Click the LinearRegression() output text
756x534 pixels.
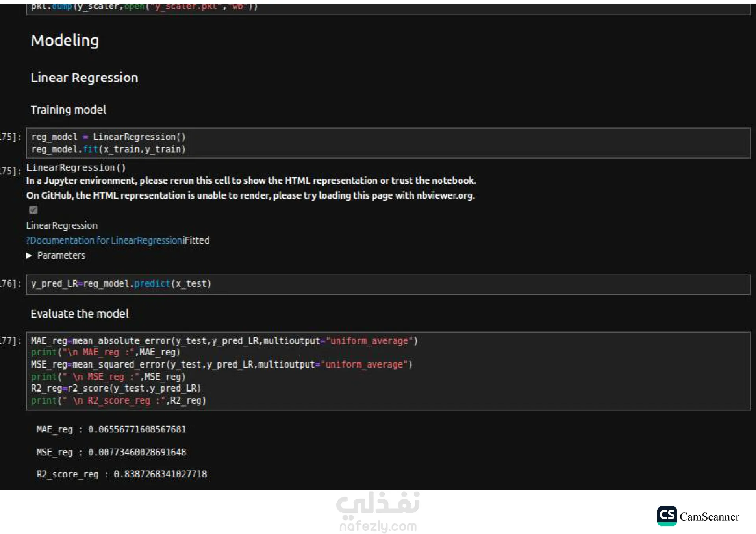pos(76,168)
